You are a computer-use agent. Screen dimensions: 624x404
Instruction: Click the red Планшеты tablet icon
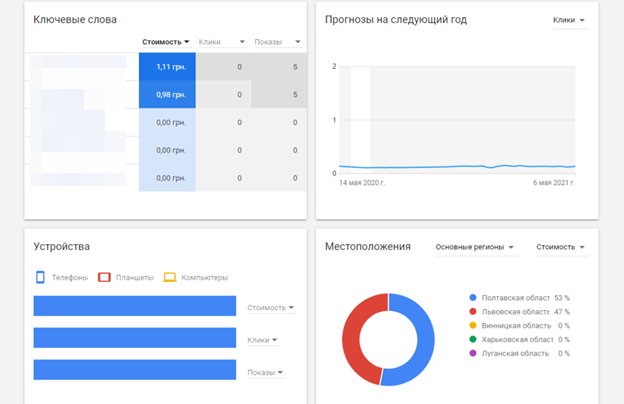coord(104,277)
